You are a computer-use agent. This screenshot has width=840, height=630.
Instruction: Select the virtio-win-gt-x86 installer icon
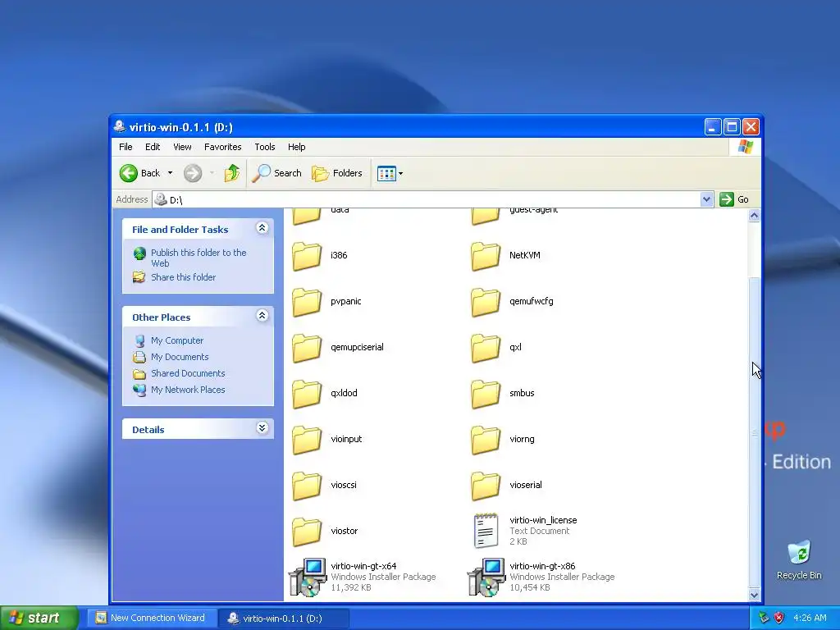pos(486,577)
